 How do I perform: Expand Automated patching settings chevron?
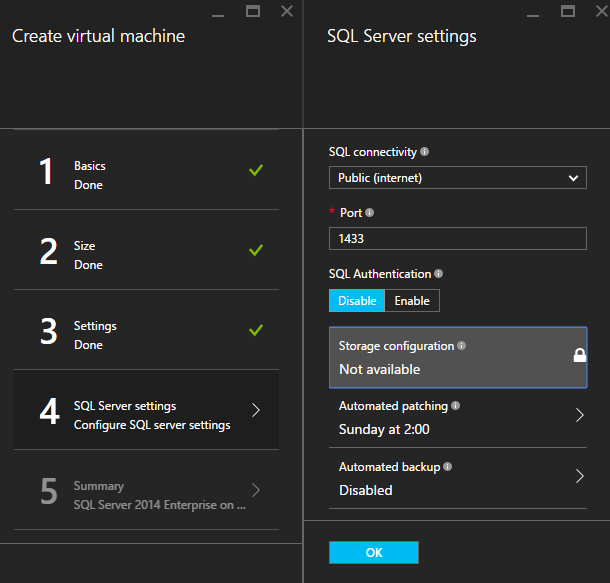[x=579, y=415]
